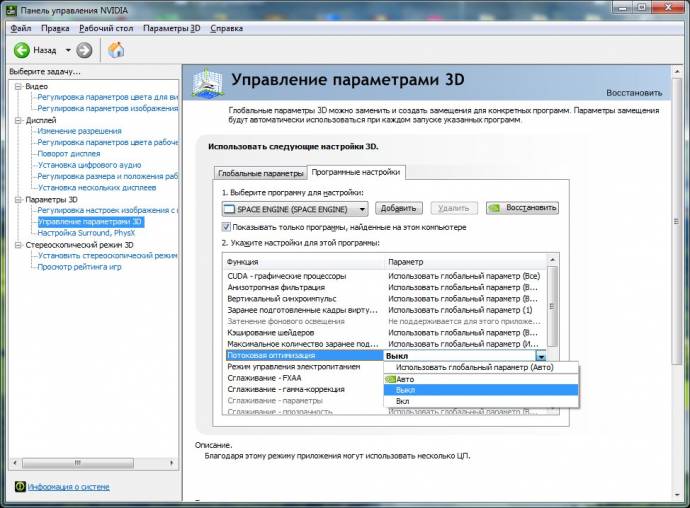Open the Параметры 3D menu
The height and width of the screenshot is (508, 690).
(x=172, y=28)
